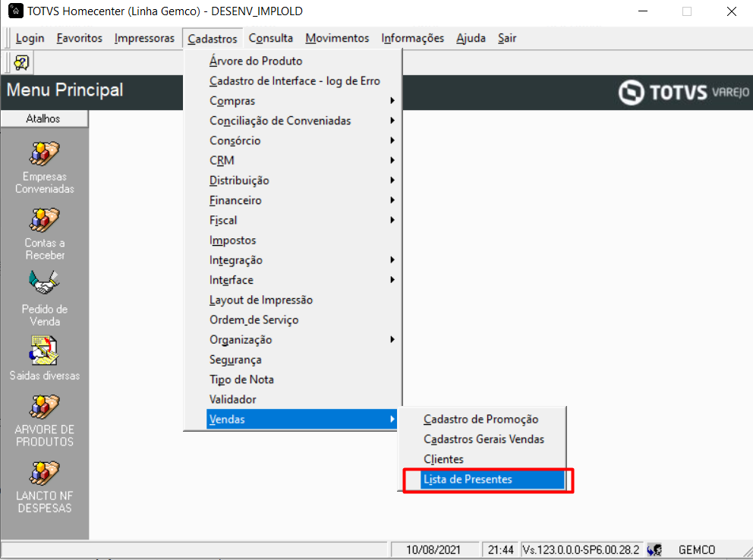Select Árvore do Produto menu entry
Image resolution: width=753 pixels, height=560 pixels.
pyautogui.click(x=302, y=61)
